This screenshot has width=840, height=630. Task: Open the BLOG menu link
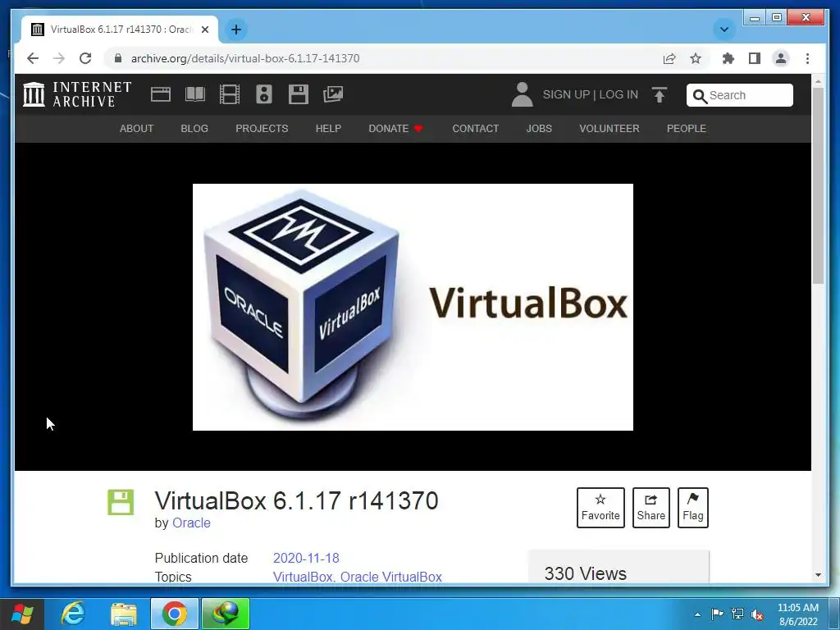point(194,129)
